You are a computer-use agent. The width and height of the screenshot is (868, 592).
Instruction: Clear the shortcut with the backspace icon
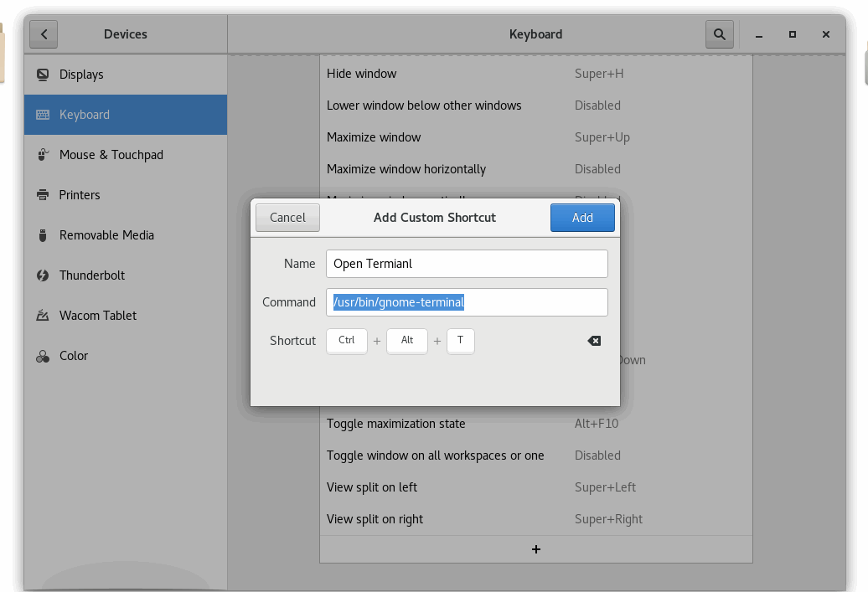pyautogui.click(x=594, y=341)
